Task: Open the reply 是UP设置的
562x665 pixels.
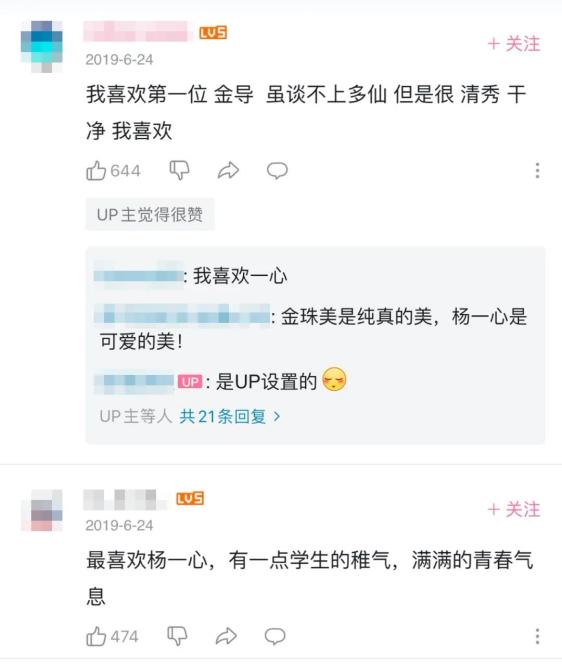Action: point(220,381)
